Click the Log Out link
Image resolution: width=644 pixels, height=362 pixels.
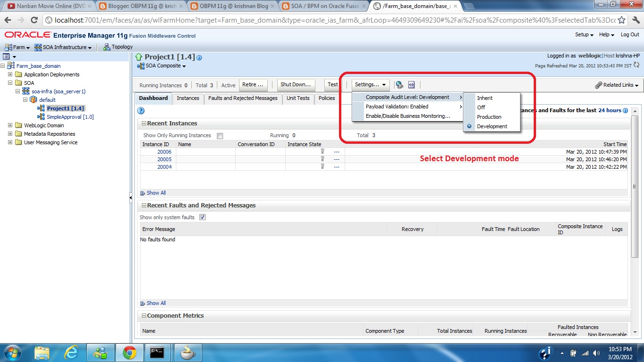tap(630, 34)
